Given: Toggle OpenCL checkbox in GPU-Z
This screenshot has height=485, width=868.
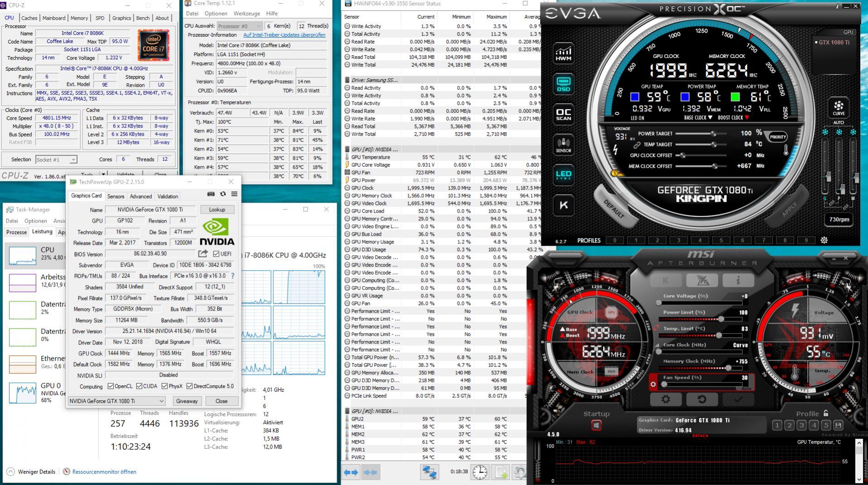Looking at the screenshot, I should tap(111, 386).
